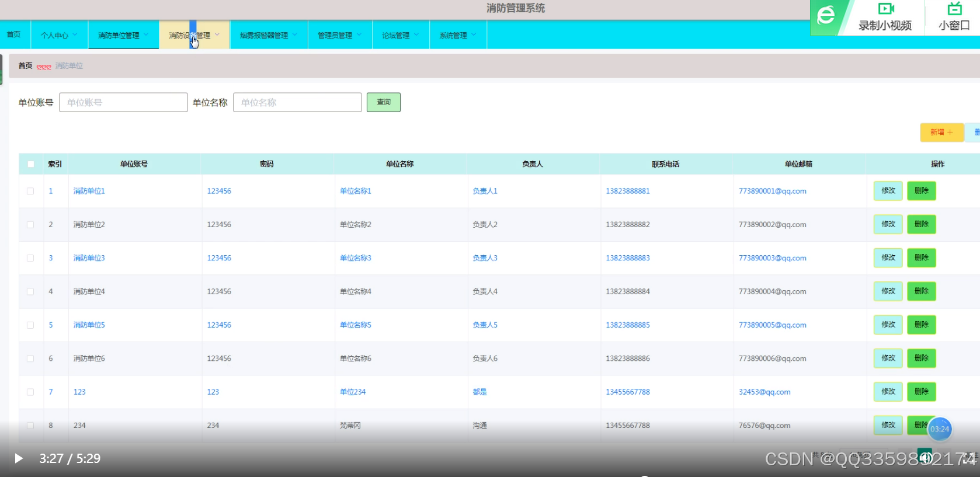This screenshot has height=477, width=980.
Task: Click the 联系电话 column header
Action: tap(666, 164)
